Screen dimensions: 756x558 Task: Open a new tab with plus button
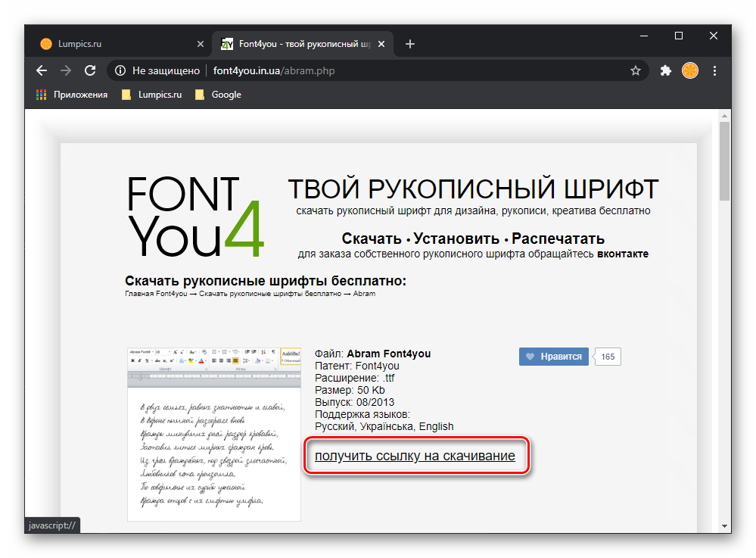[x=410, y=44]
